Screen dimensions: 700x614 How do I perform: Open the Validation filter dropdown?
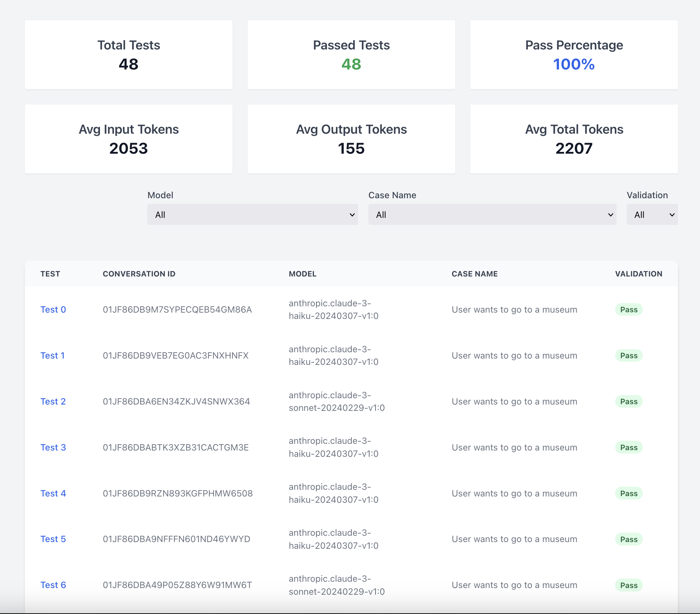652,214
